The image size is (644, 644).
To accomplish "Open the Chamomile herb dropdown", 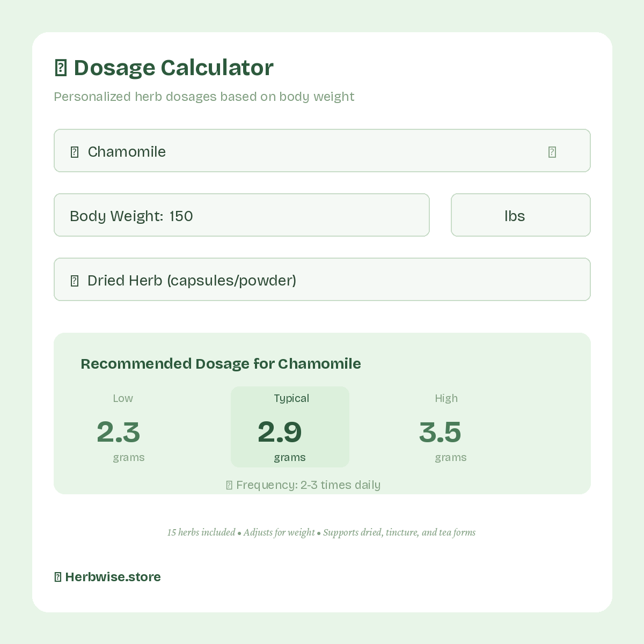I will tap(322, 151).
